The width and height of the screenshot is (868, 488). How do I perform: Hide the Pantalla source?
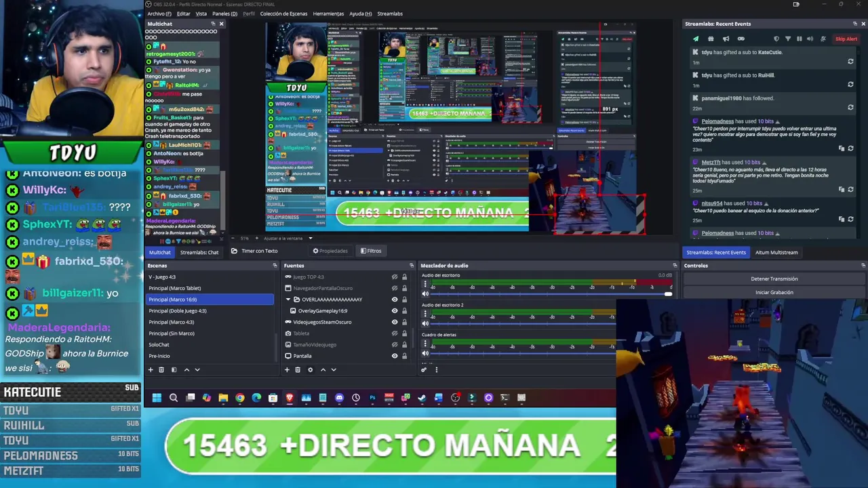(x=395, y=356)
